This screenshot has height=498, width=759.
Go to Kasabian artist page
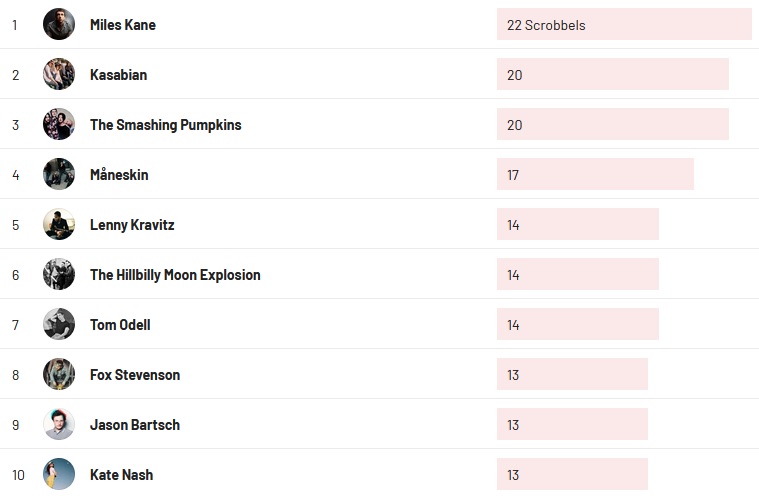[118, 75]
